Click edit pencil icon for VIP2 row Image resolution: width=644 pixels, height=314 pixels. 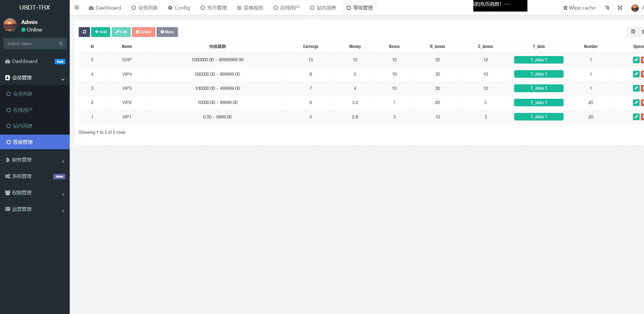(x=636, y=103)
